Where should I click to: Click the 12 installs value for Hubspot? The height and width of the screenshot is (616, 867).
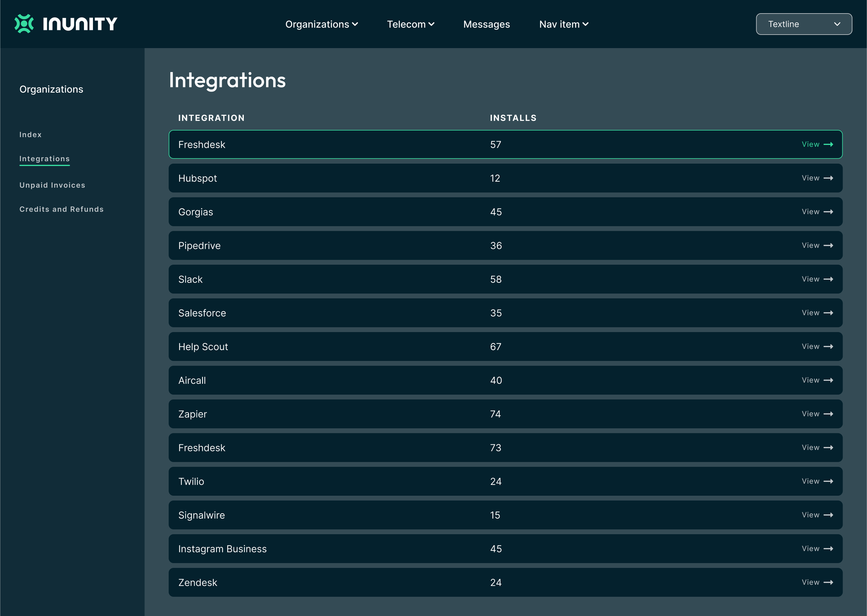495,178
